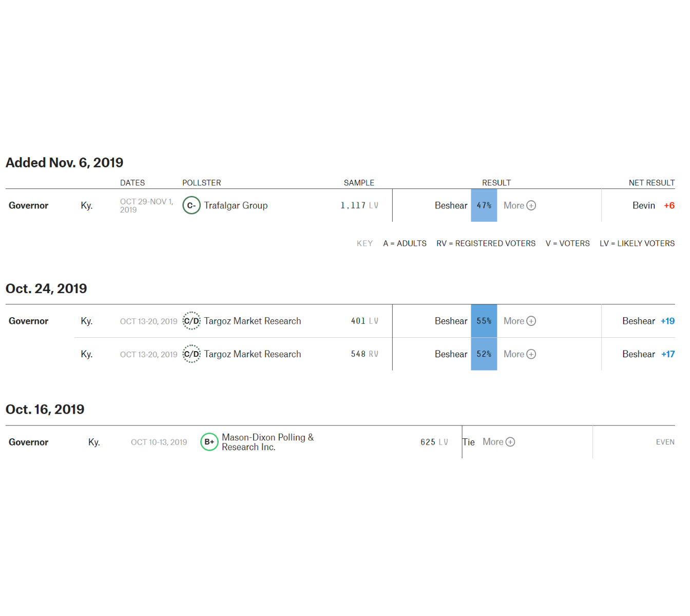Expand More in the Targoz 401 LV row
Viewport: 690px width, 616px height.
pos(520,321)
